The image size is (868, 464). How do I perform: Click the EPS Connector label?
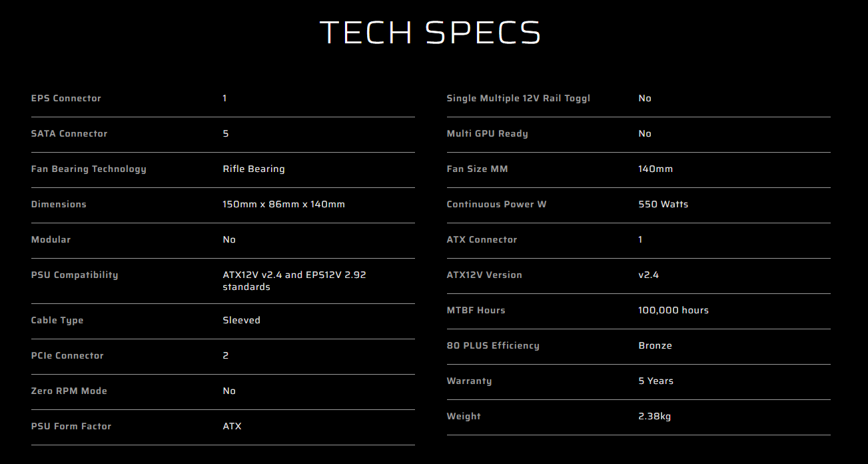[66, 98]
